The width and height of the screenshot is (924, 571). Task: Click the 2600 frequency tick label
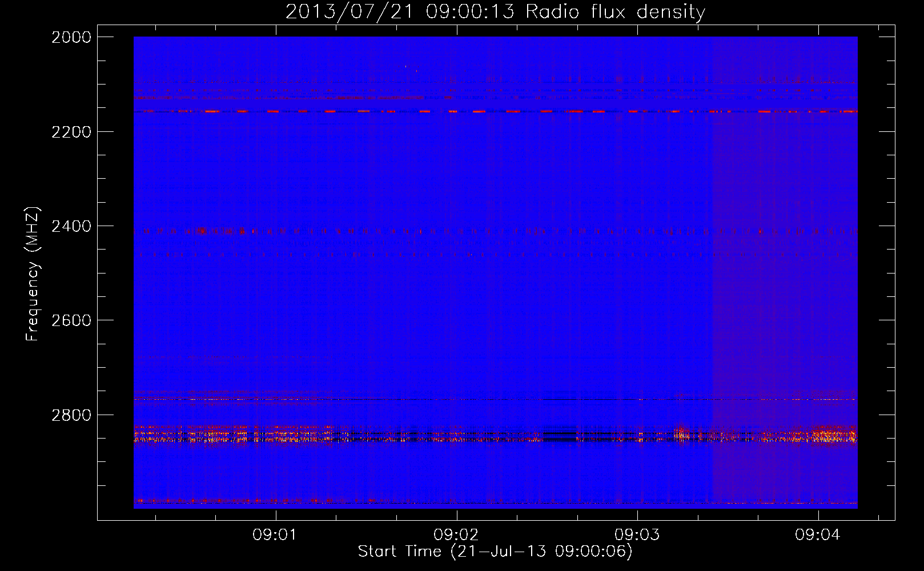71,320
